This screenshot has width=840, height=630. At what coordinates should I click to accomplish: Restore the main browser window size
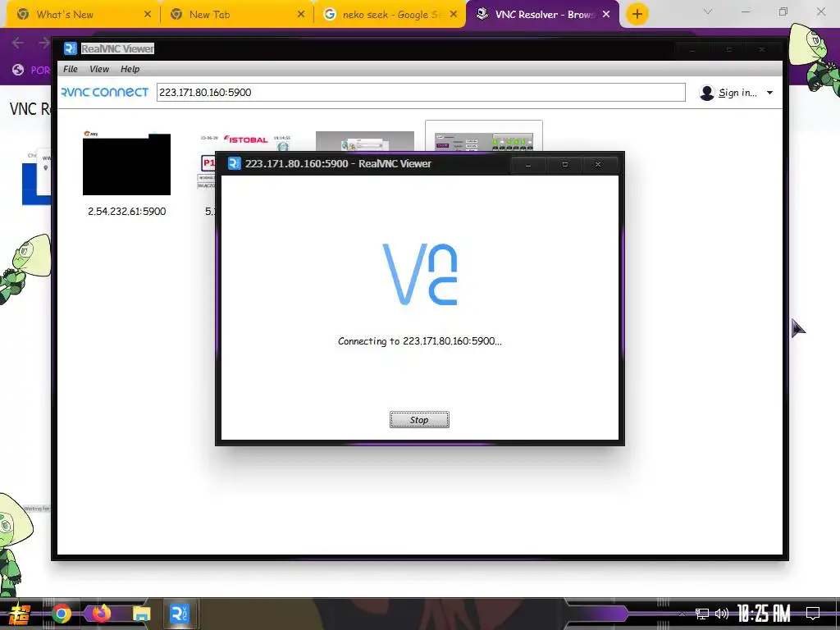783,11
